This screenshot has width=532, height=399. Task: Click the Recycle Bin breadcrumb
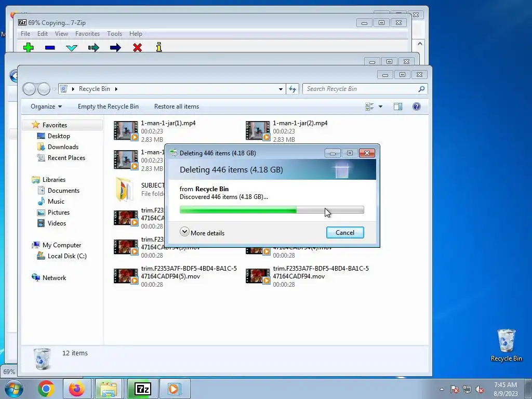[x=95, y=89]
